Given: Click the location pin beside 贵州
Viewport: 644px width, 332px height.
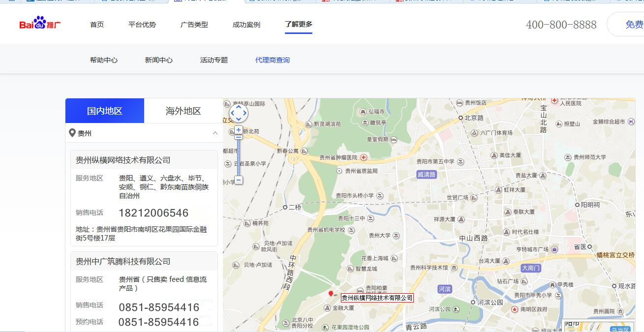Looking at the screenshot, I should 72,133.
